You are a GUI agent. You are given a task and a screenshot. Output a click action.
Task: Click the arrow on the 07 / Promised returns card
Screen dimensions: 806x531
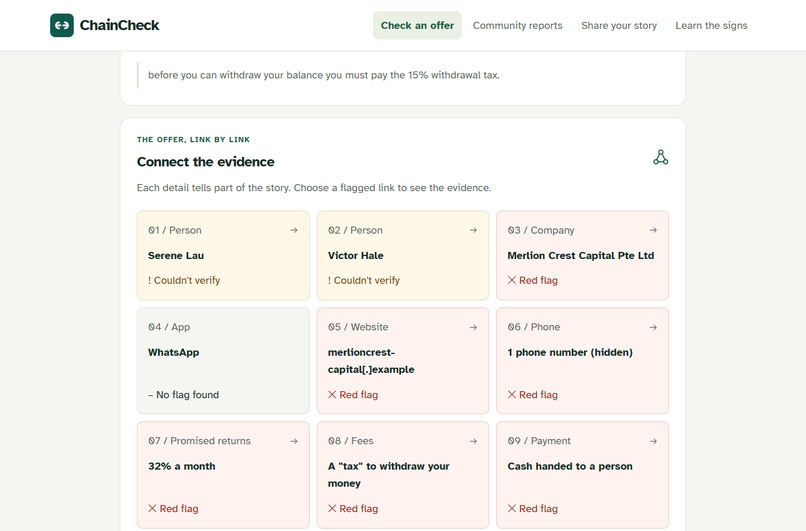(294, 441)
